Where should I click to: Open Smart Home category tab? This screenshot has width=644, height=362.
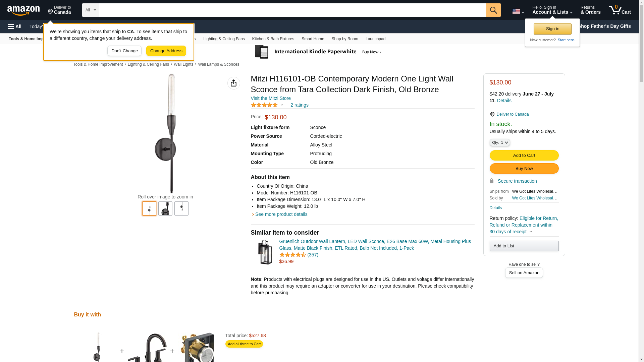tap(313, 39)
